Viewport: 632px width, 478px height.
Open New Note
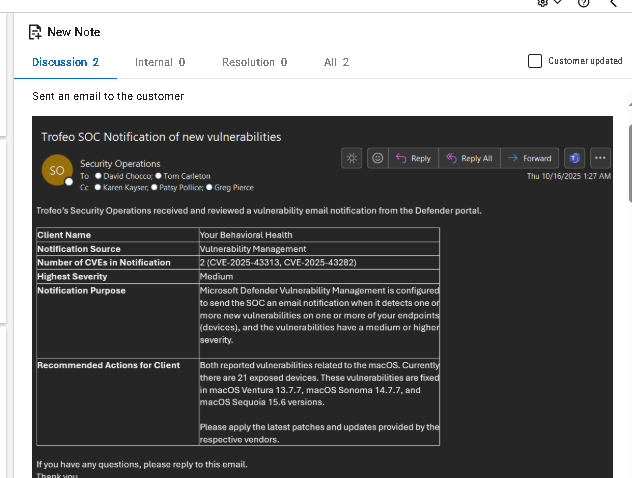coord(74,32)
